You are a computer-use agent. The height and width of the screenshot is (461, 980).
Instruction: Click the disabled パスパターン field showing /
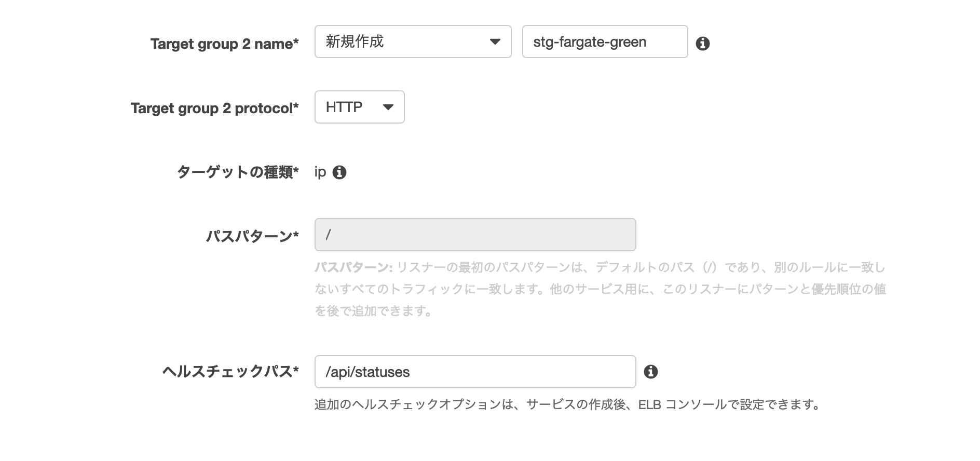pos(474,235)
